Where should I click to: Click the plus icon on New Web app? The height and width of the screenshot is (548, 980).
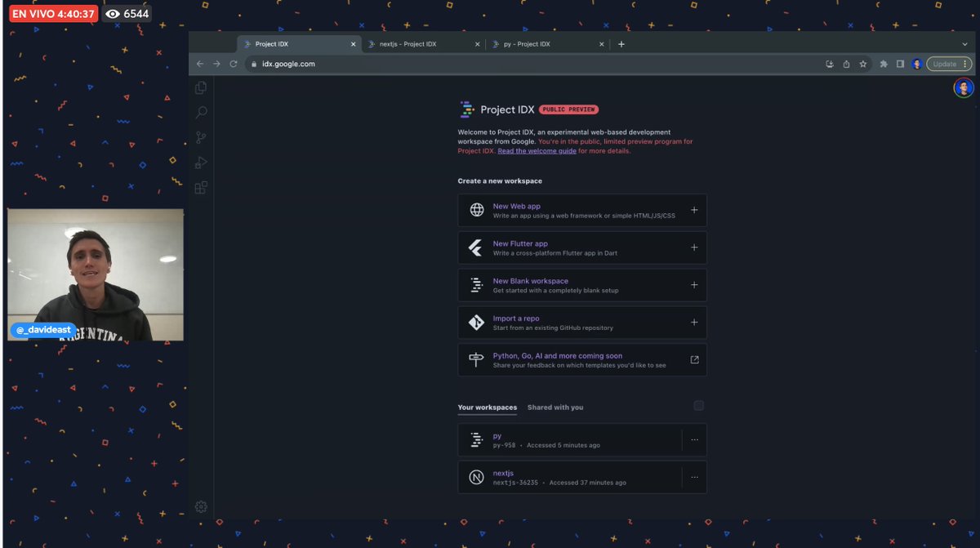[694, 210]
